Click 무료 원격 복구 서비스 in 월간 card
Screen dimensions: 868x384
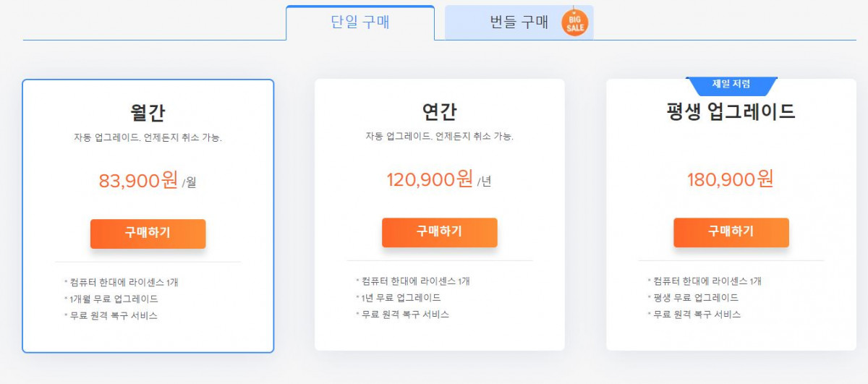click(114, 316)
